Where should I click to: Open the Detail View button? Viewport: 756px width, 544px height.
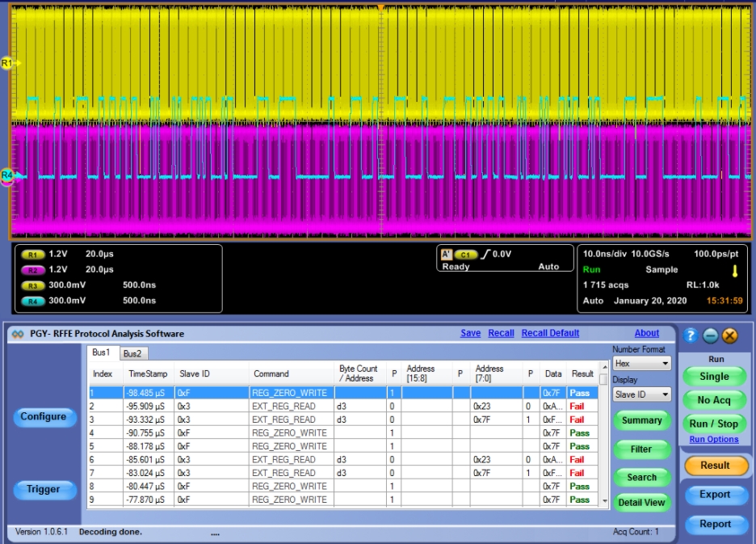(641, 502)
